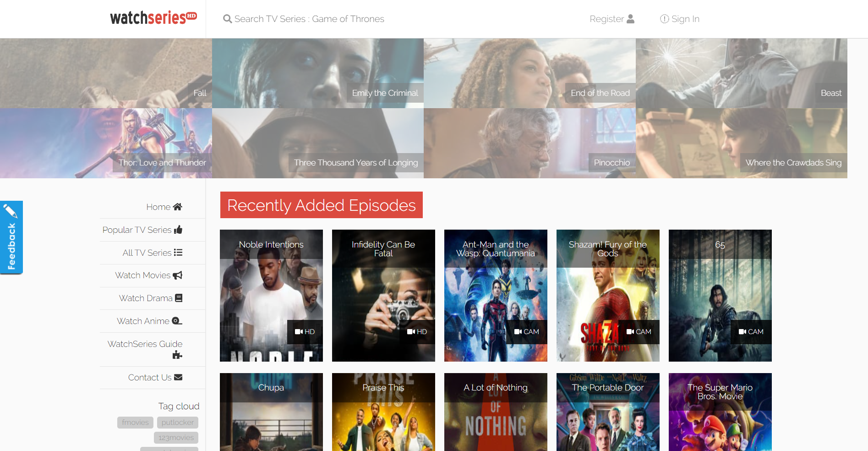Viewport: 868px width, 451px height.
Task: Click the CAM badge on Ant-Man Quantumania
Action: (x=527, y=332)
